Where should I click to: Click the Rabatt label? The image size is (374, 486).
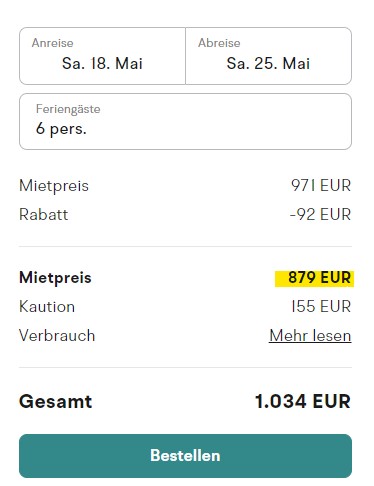[44, 214]
